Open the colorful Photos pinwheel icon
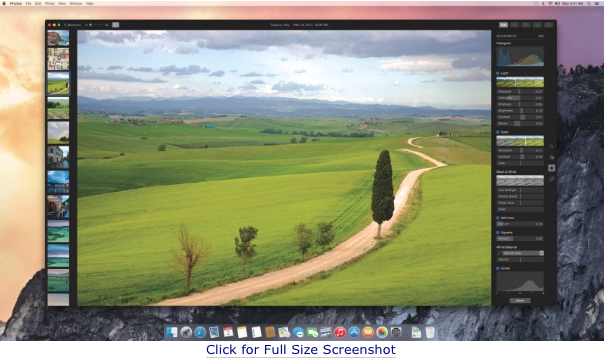The image size is (616, 362). click(x=382, y=332)
